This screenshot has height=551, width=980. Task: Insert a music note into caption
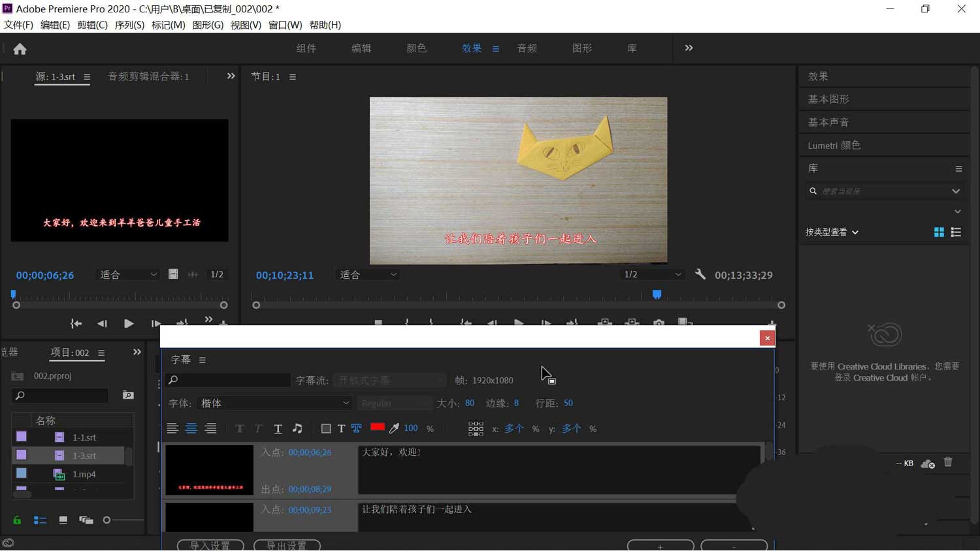[297, 428]
